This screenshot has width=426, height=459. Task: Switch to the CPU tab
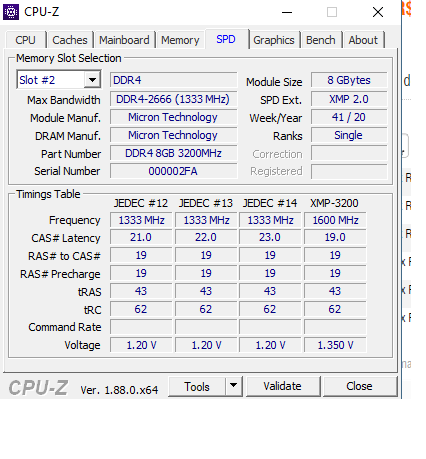(25, 40)
